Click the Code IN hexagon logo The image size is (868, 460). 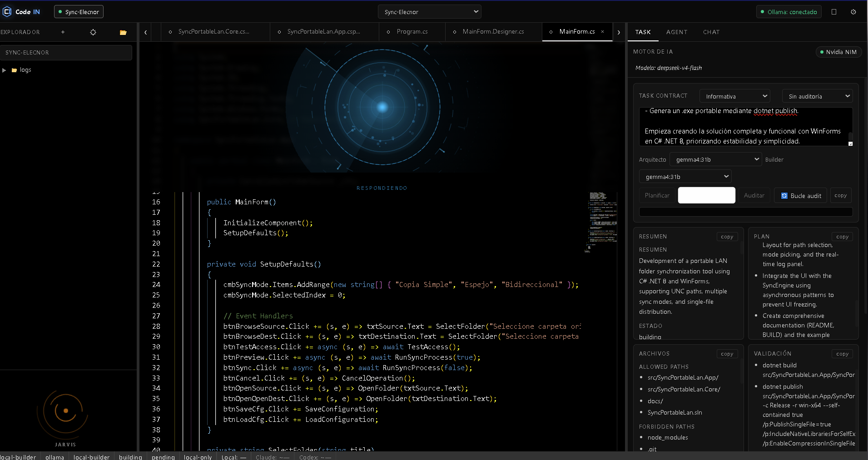tap(7, 12)
